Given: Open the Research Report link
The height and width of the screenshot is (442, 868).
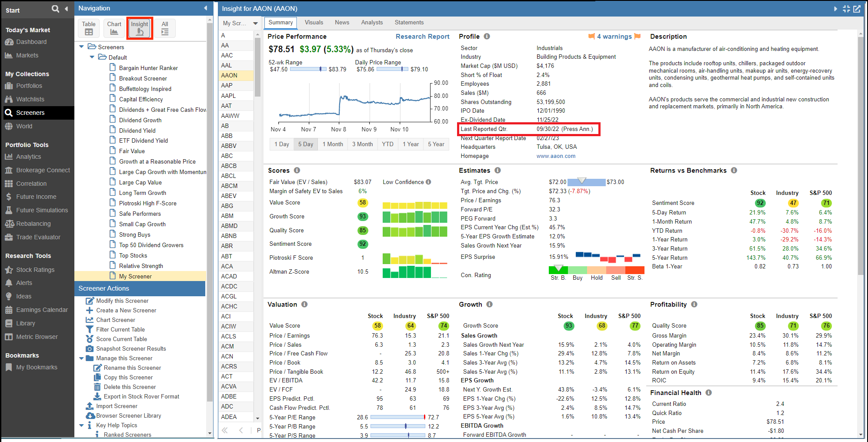Looking at the screenshot, I should click(422, 37).
